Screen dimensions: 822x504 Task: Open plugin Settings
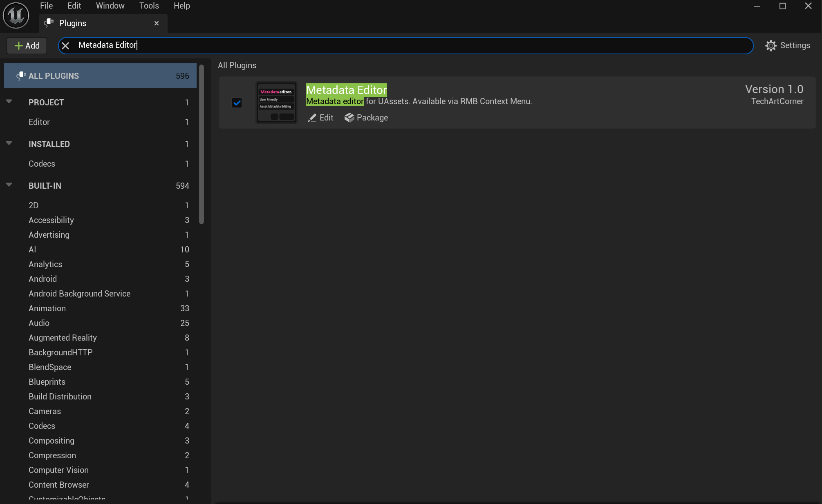pos(788,45)
